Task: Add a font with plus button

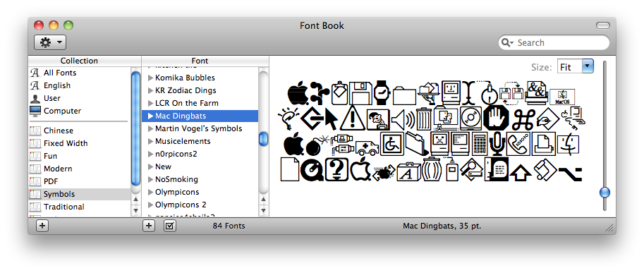Action: (149, 226)
